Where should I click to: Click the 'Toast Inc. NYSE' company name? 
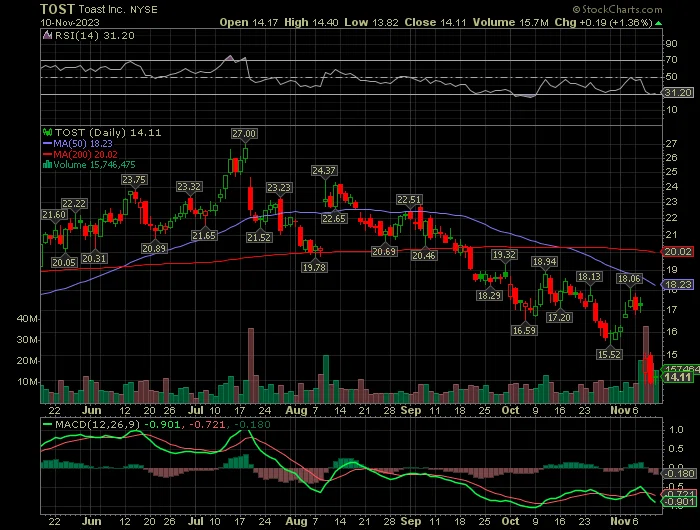click(x=118, y=9)
